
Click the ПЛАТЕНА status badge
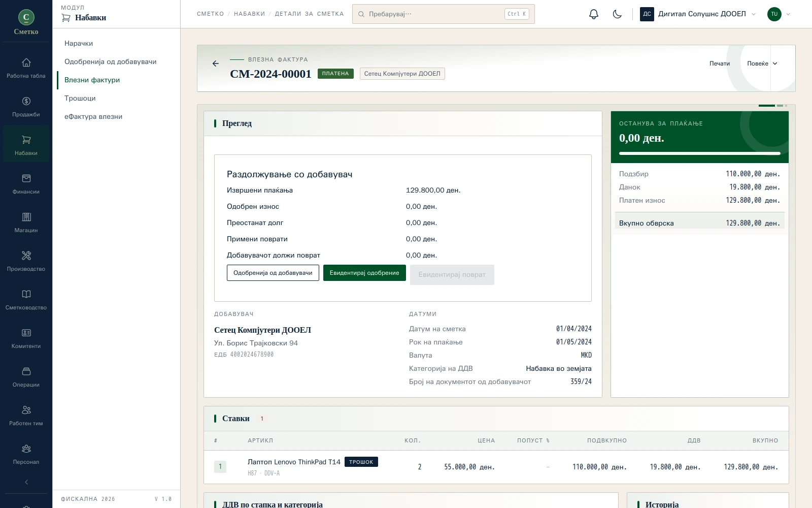[335, 74]
